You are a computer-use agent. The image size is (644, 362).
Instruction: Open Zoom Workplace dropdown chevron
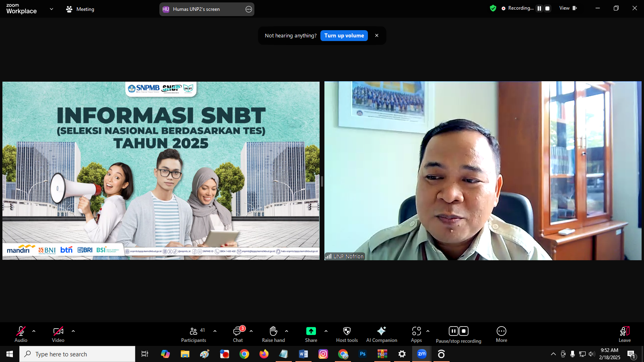(x=52, y=9)
